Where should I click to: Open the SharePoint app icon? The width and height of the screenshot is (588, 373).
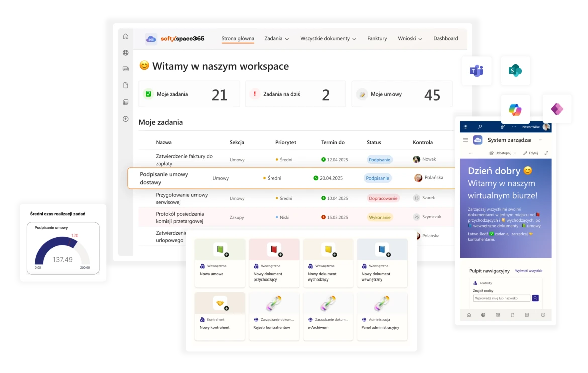pyautogui.click(x=515, y=71)
